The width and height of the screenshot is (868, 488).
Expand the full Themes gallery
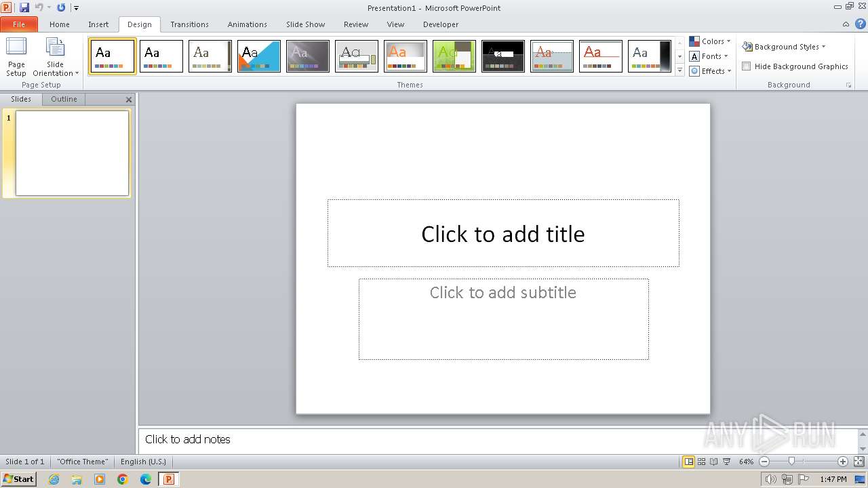[x=680, y=70]
